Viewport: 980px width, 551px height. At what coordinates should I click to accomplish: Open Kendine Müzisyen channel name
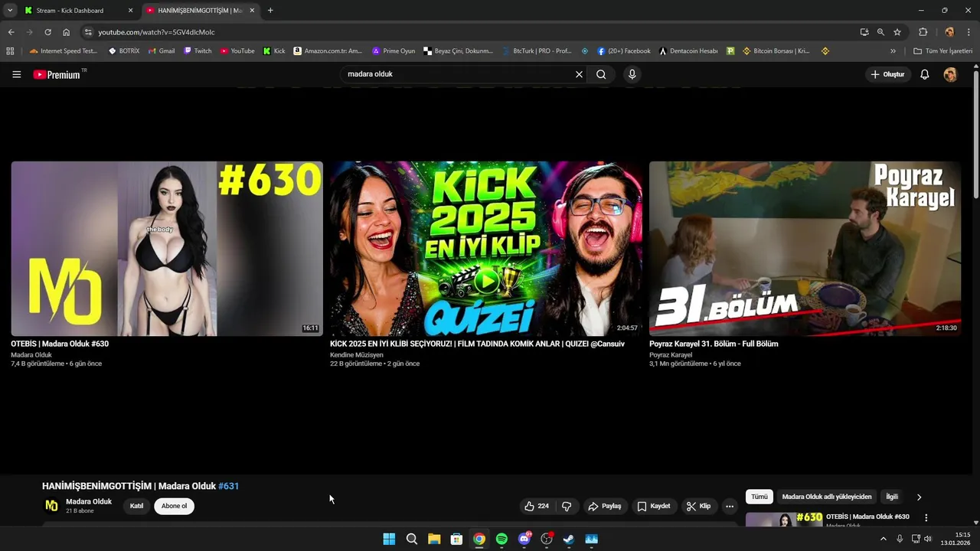(357, 355)
